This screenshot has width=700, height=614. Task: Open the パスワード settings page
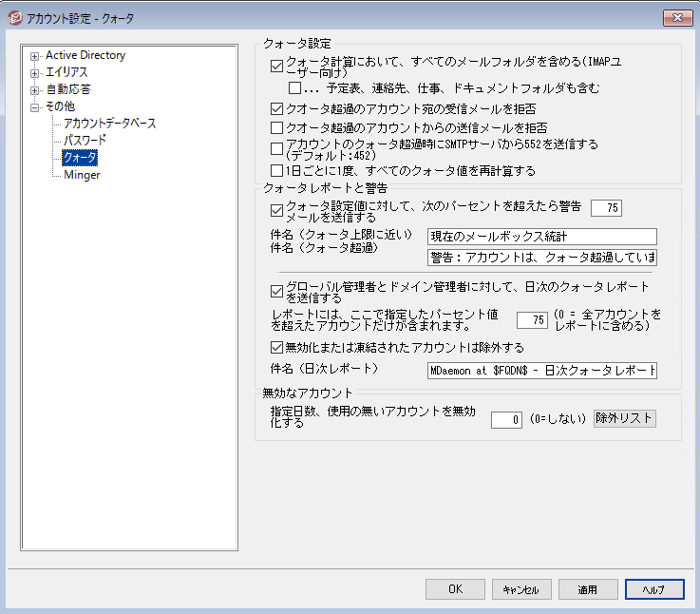coord(85,141)
